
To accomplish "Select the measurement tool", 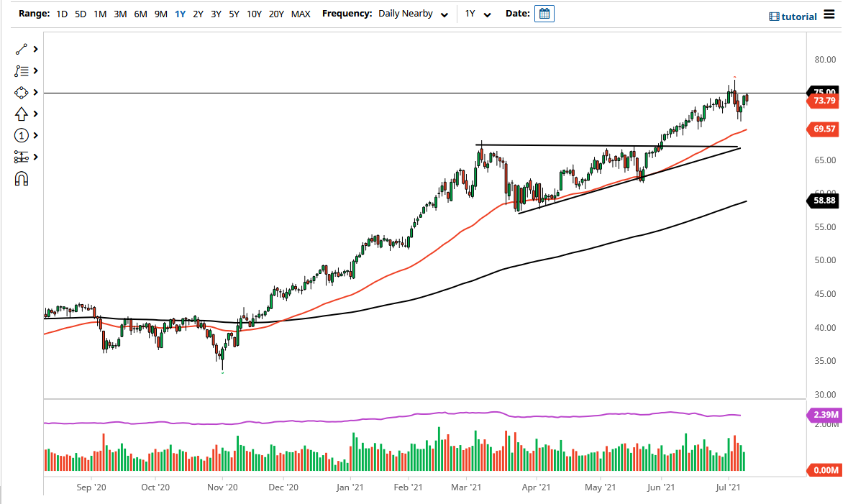I will (x=22, y=157).
